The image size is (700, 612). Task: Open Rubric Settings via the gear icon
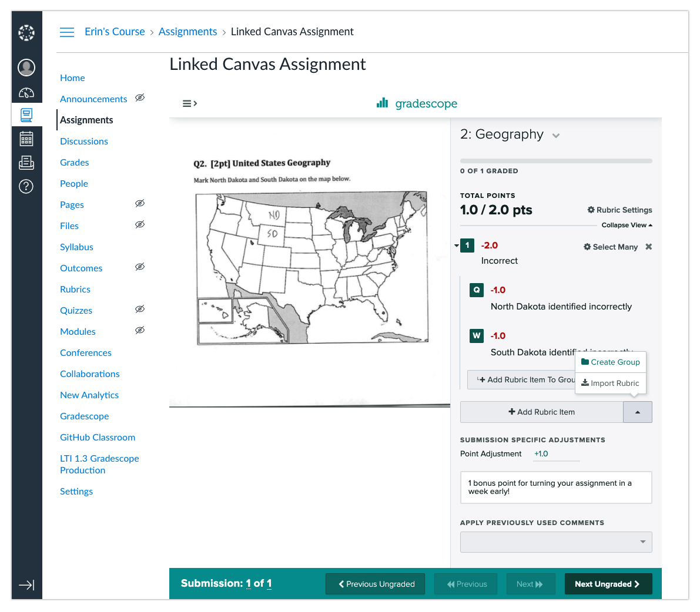pos(619,210)
